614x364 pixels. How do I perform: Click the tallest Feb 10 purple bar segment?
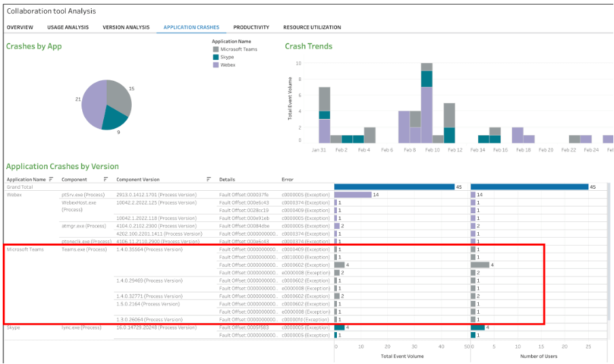(427, 115)
